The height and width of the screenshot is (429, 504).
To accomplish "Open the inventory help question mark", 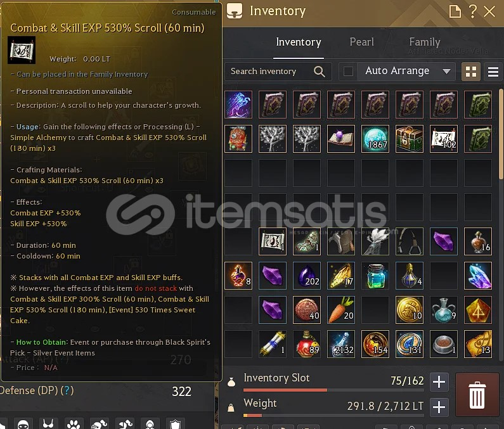I will (472, 11).
